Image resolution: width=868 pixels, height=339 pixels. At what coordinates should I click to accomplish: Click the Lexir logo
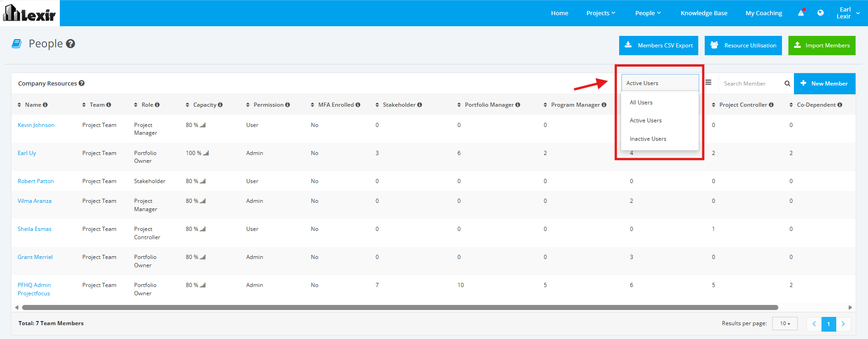click(x=30, y=13)
